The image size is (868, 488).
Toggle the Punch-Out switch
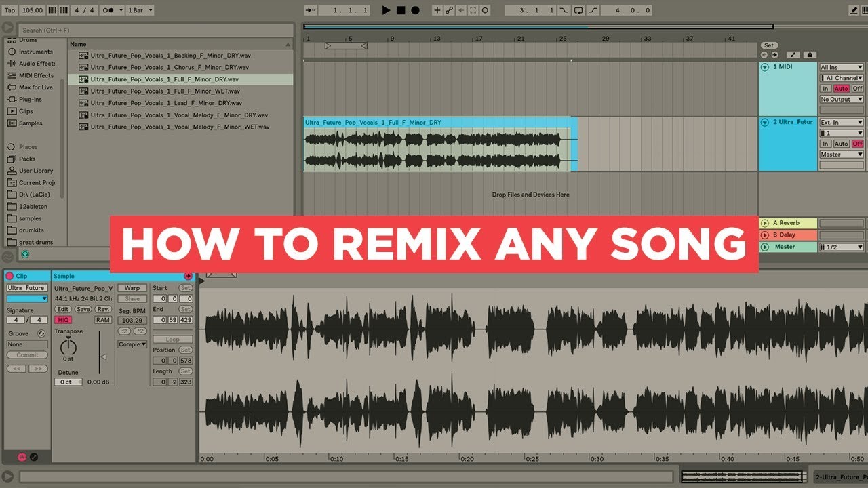(592, 10)
